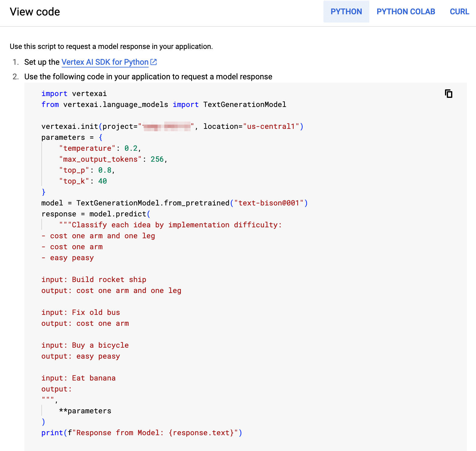Click the "input: Eat banana" prompt line
Image resolution: width=476 pixels, height=451 pixels.
click(x=78, y=378)
